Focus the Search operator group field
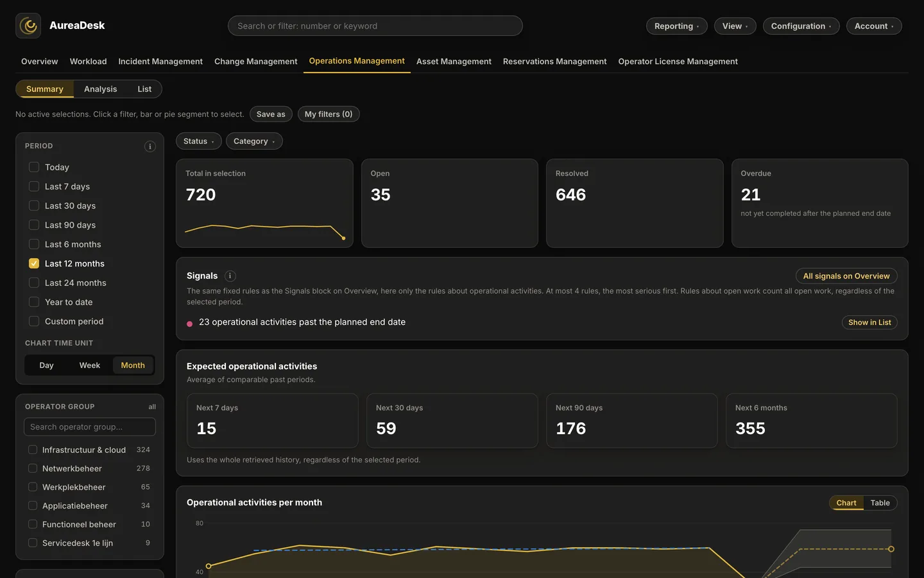The height and width of the screenshot is (578, 924). point(90,427)
